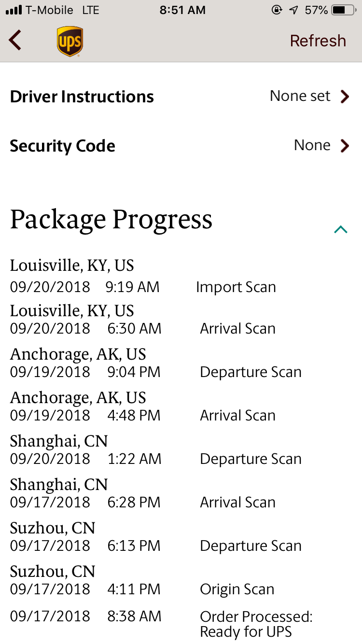Screen dimensions: 362x644
Task: Open Driver Instructions chevron arrow
Action: [344, 97]
